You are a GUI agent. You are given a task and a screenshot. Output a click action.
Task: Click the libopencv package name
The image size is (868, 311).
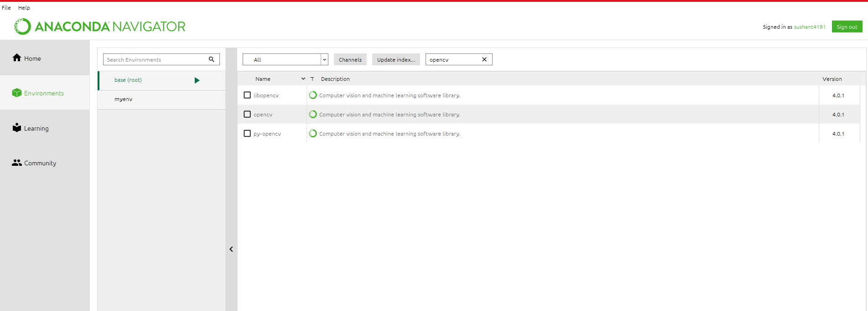[x=266, y=95]
